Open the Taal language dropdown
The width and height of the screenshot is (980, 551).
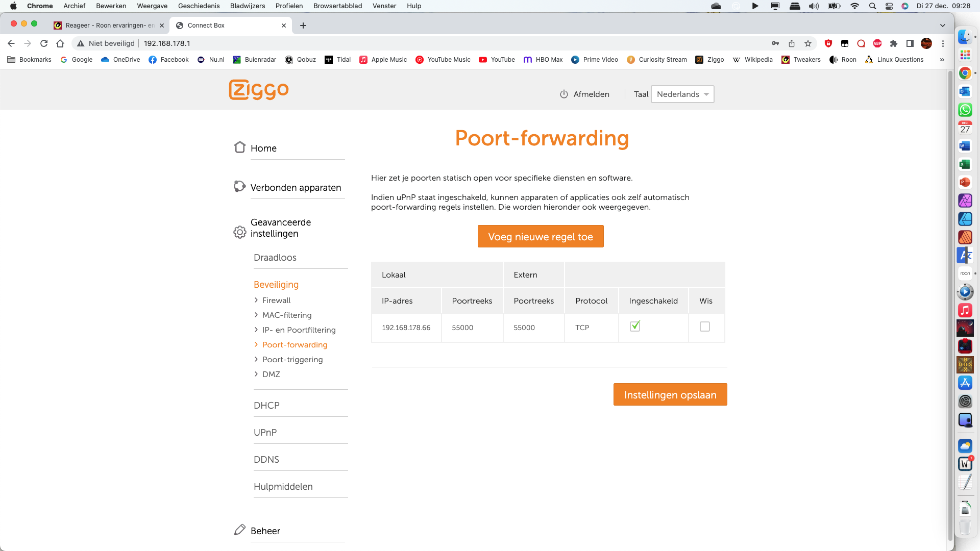coord(682,94)
